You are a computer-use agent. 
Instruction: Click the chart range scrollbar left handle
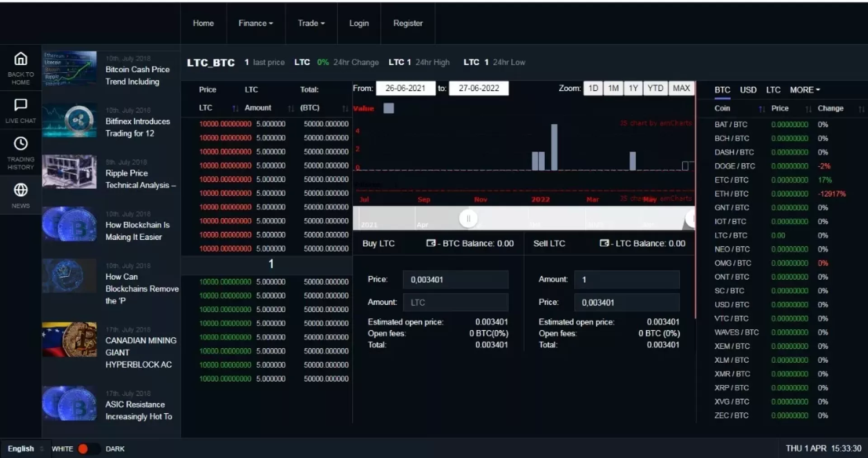coord(468,219)
